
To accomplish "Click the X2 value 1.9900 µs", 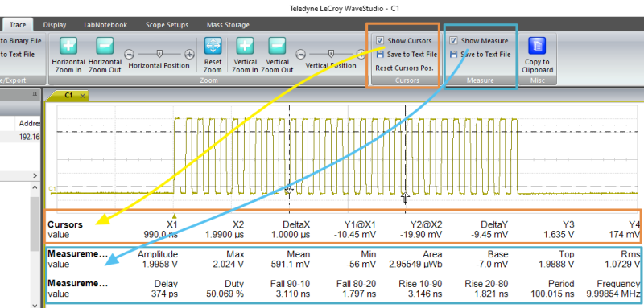I will click(225, 235).
